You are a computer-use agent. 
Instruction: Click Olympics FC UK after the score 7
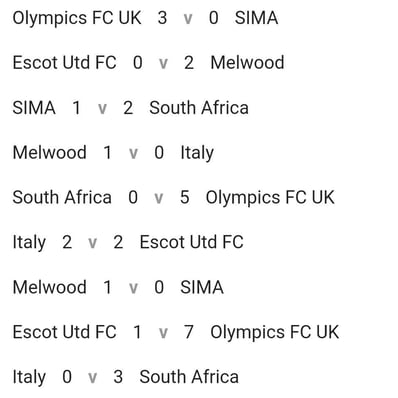[275, 333]
